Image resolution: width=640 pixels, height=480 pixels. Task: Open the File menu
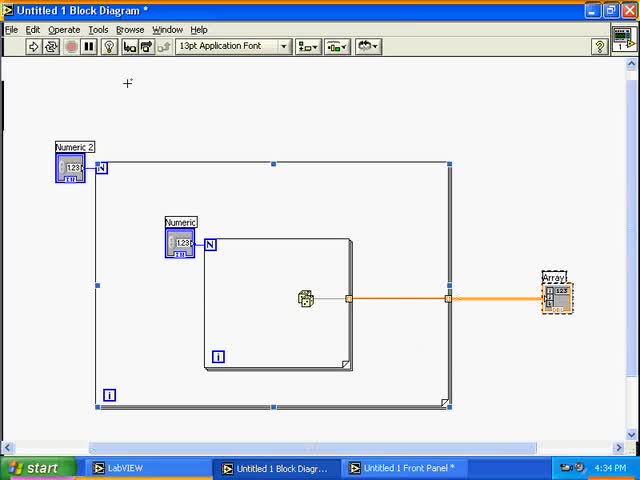click(x=11, y=30)
